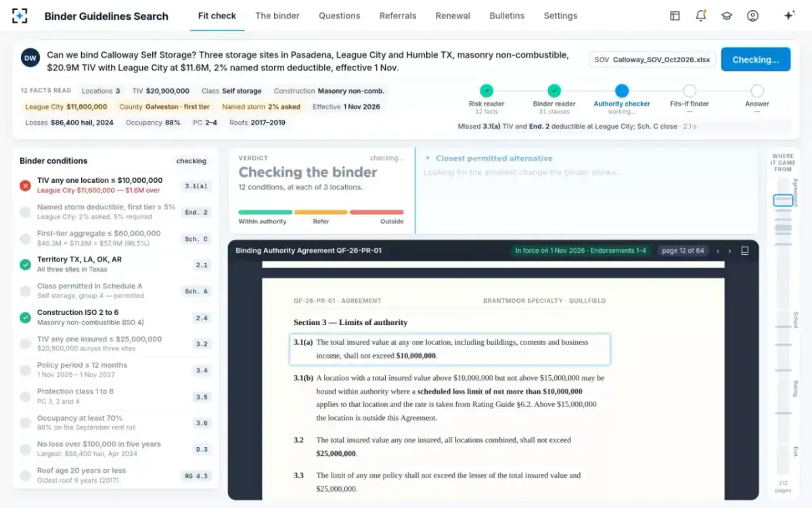Open the Referrals tab
Image resolution: width=812 pixels, height=508 pixels.
pyautogui.click(x=398, y=16)
